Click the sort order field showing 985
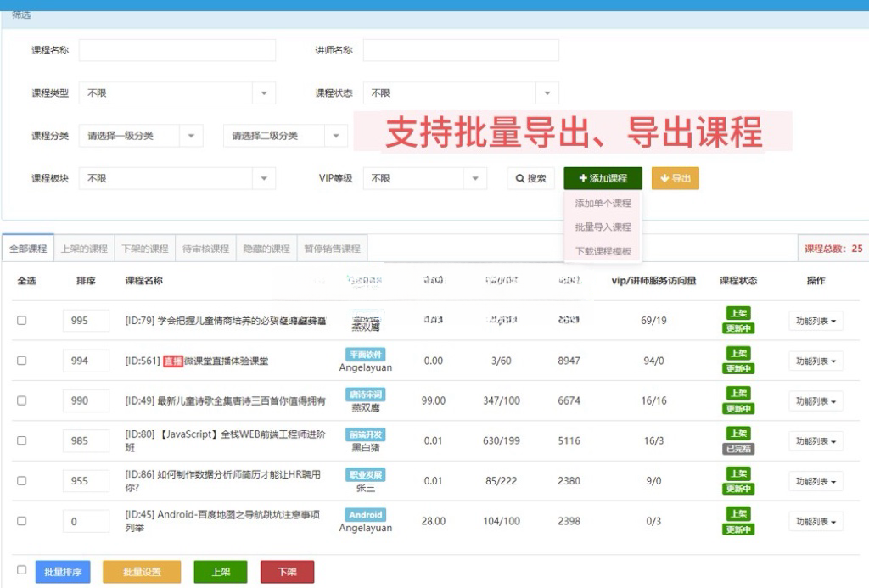The height and width of the screenshot is (588, 869). coord(86,440)
